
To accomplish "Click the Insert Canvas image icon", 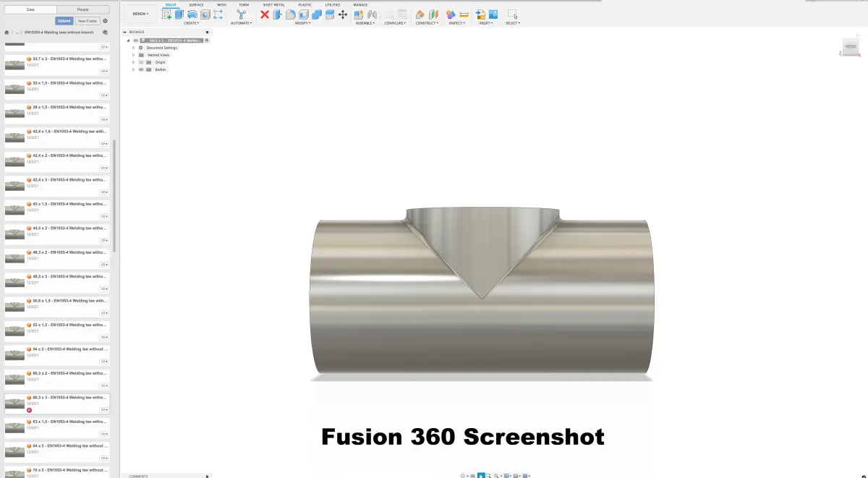I will (x=493, y=14).
